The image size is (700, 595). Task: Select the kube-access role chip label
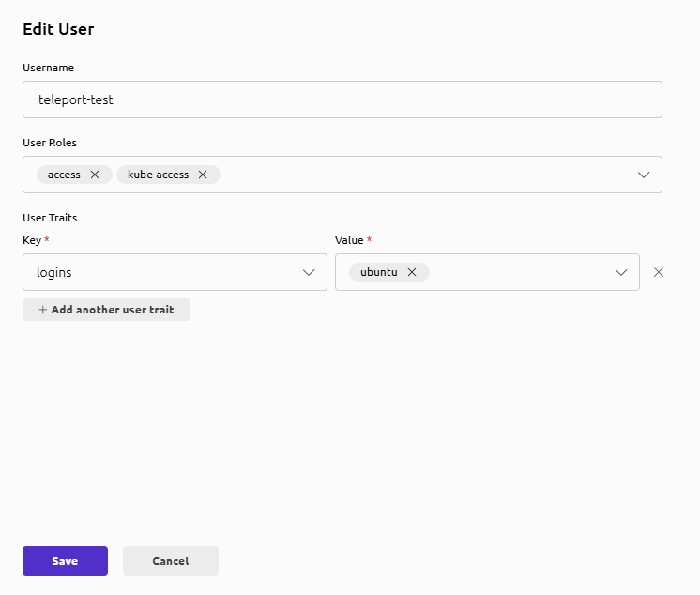[158, 175]
